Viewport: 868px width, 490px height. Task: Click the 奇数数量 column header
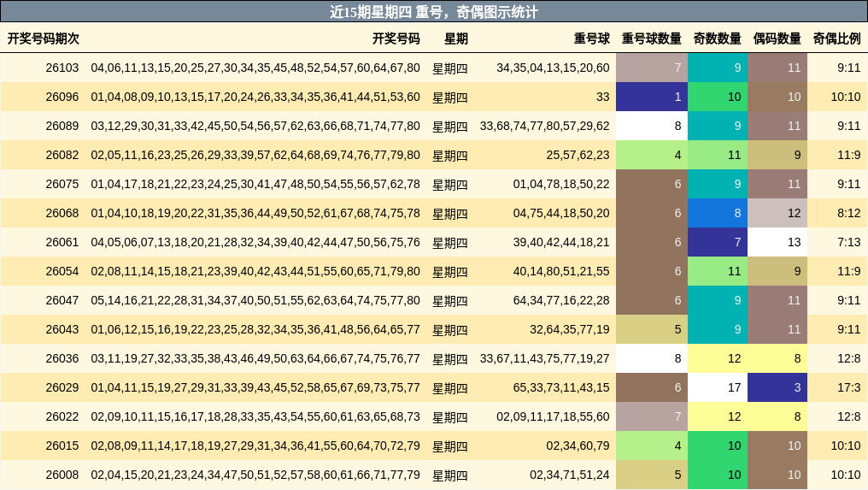coord(718,38)
